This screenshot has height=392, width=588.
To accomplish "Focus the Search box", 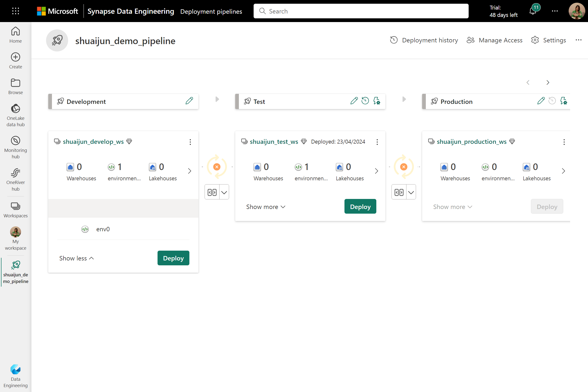I will (361, 11).
